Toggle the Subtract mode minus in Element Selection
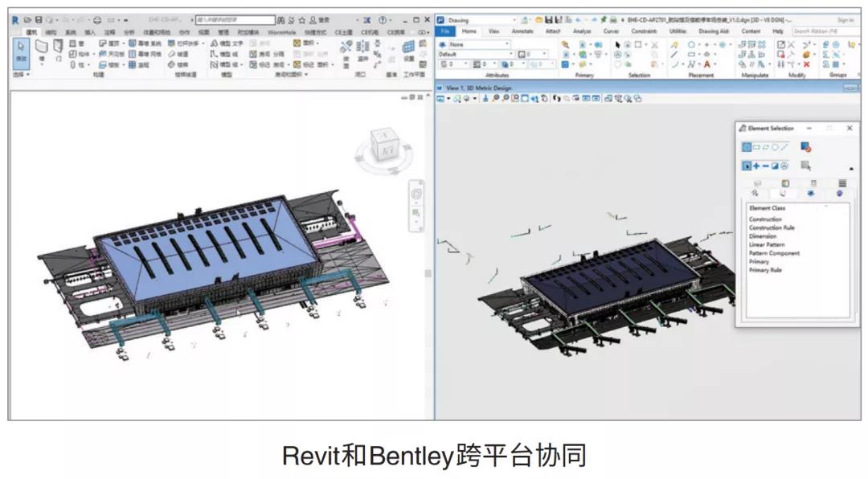Screen dimensions: 868x479 (766, 166)
